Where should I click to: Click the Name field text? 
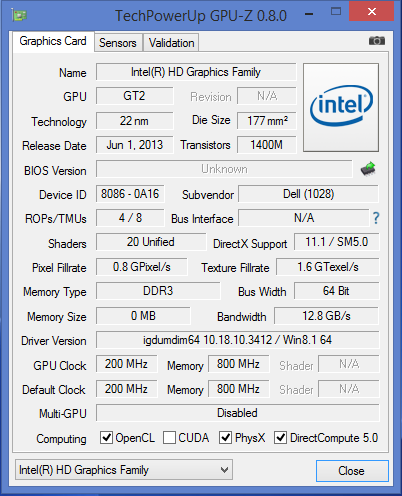click(196, 72)
